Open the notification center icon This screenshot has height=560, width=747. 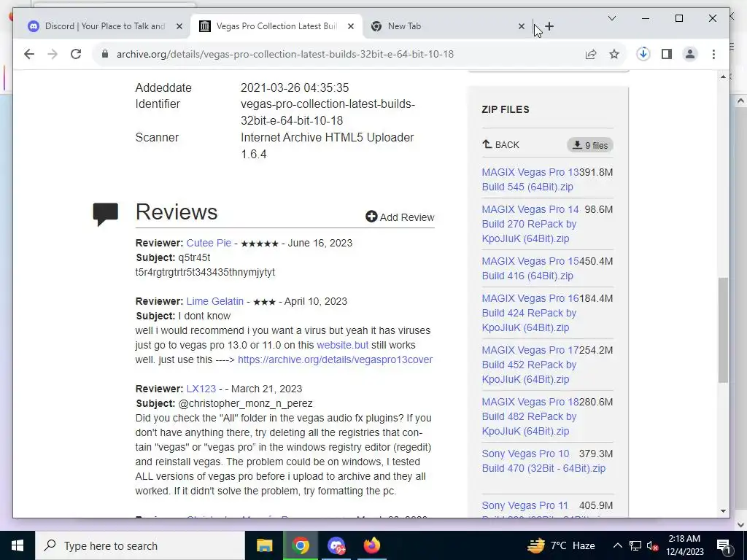coord(724,545)
